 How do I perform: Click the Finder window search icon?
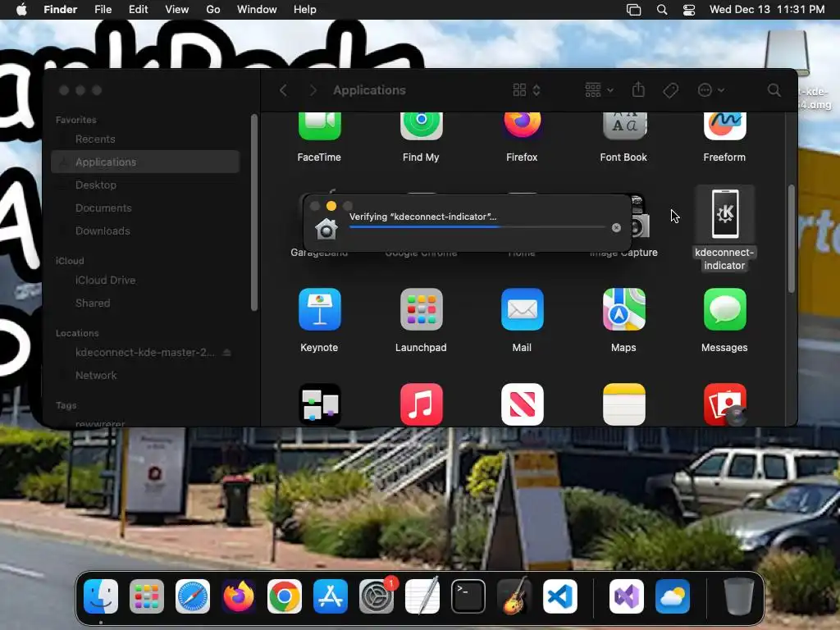(774, 90)
